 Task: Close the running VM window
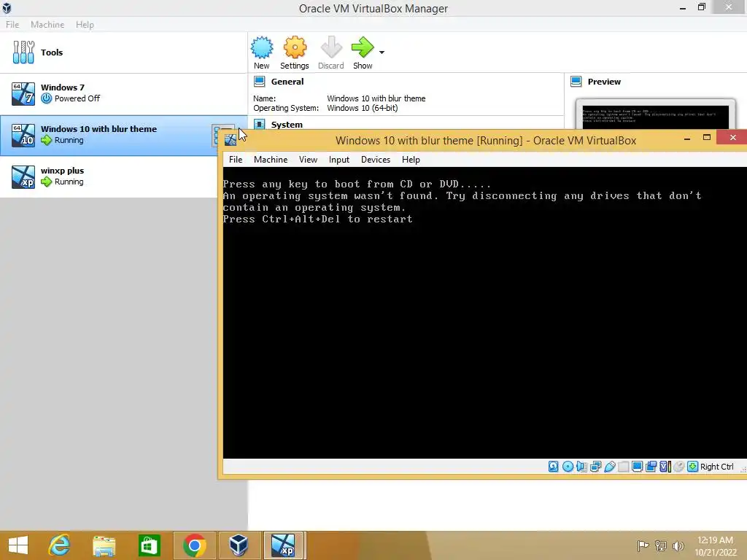click(732, 138)
